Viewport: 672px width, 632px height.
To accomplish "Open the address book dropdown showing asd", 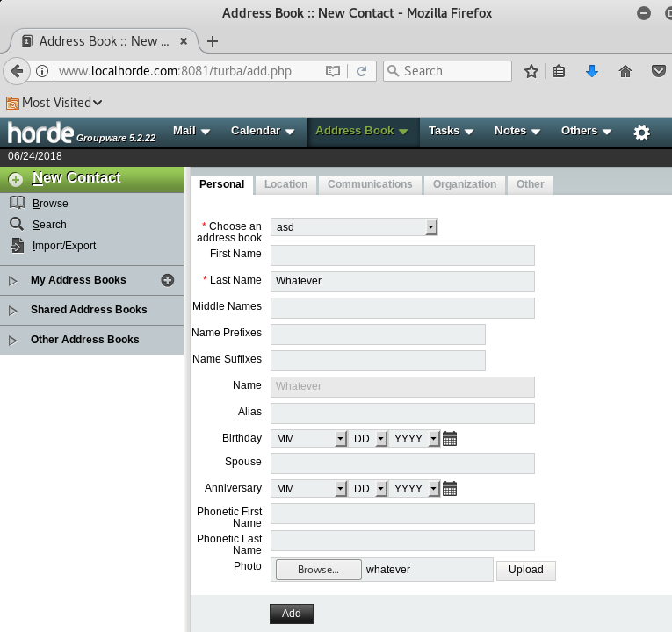I will (x=354, y=227).
